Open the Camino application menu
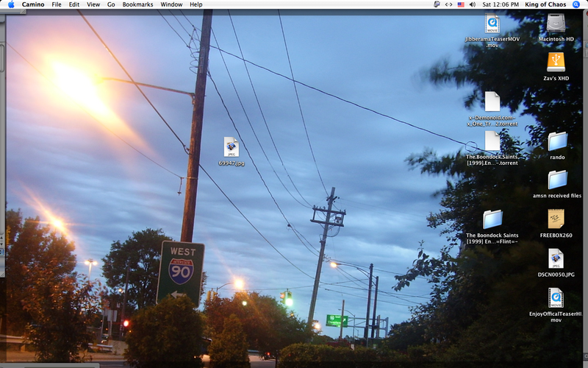 pyautogui.click(x=33, y=4)
